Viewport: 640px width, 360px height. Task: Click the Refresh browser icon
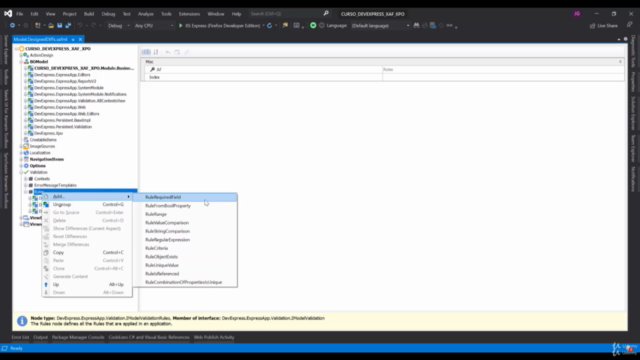pos(269,25)
